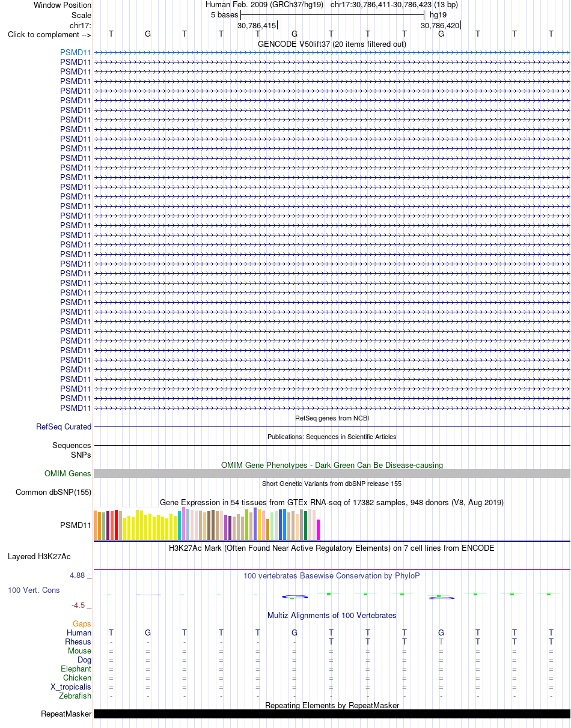Click the magenta last bar in GTEx chart

[319, 530]
